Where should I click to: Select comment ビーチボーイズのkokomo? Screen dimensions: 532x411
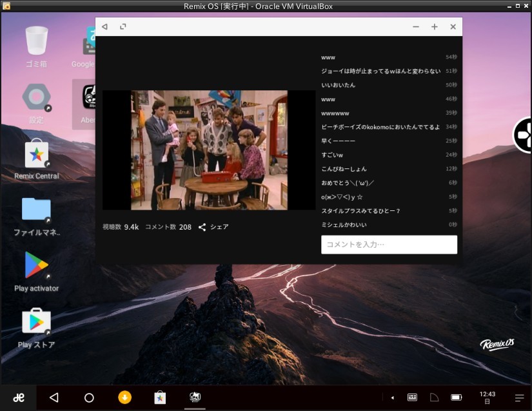[x=380, y=127]
